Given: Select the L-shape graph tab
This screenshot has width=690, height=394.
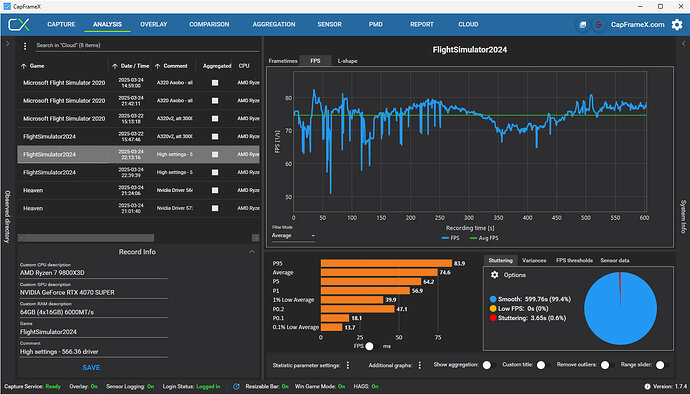Looking at the screenshot, I should 347,61.
